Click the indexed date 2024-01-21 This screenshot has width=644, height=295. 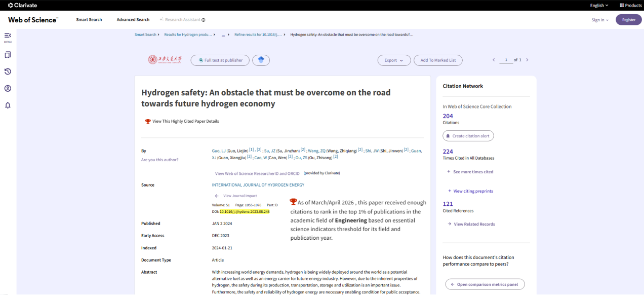coord(222,248)
